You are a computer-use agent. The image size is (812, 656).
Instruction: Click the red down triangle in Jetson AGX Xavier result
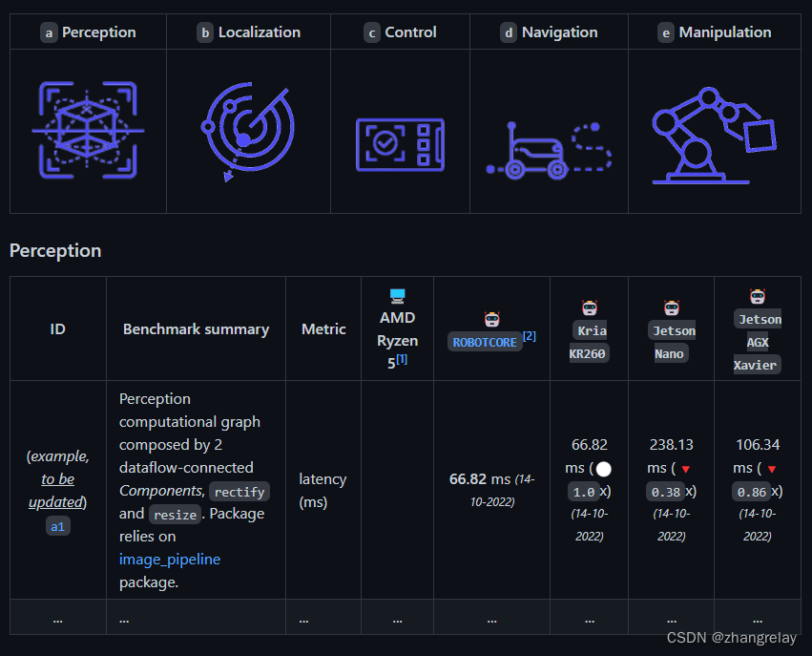pyautogui.click(x=772, y=470)
